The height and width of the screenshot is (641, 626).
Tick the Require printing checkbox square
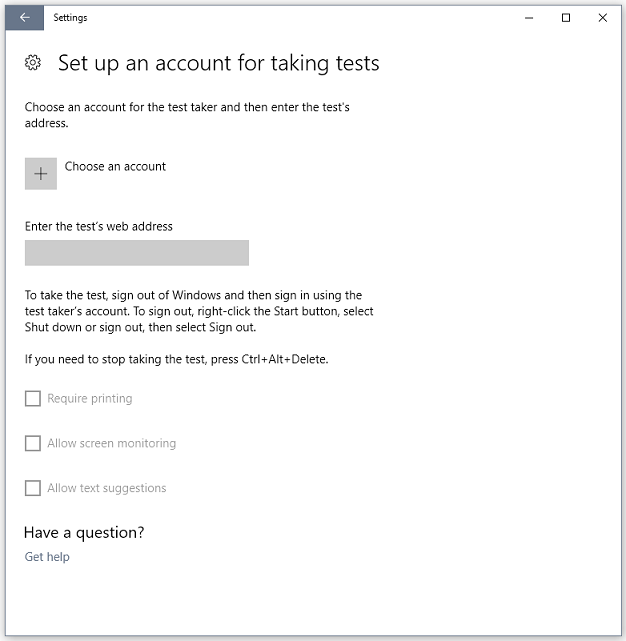coord(33,398)
